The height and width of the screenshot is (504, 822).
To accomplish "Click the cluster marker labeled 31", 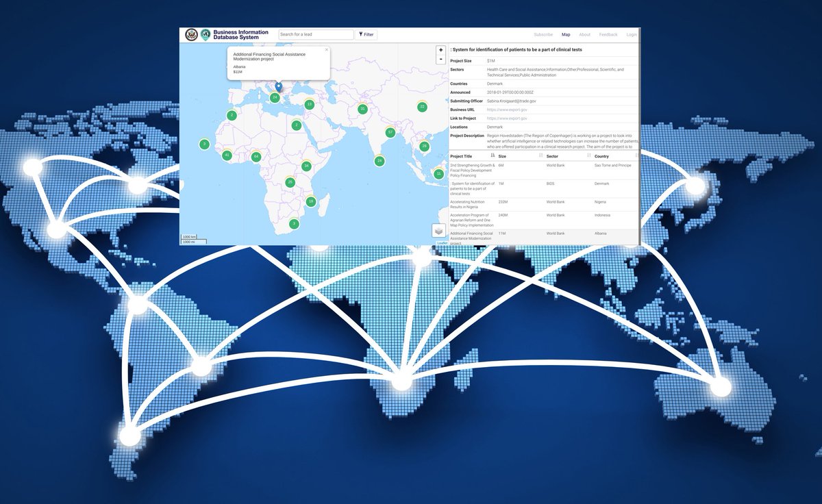I will pos(363,109).
